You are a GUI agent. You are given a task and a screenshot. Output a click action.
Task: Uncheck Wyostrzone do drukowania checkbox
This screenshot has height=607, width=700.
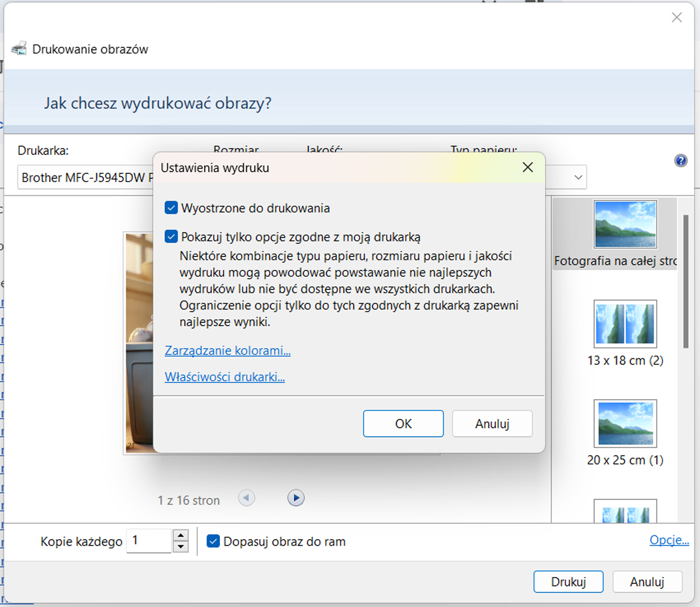click(x=171, y=207)
